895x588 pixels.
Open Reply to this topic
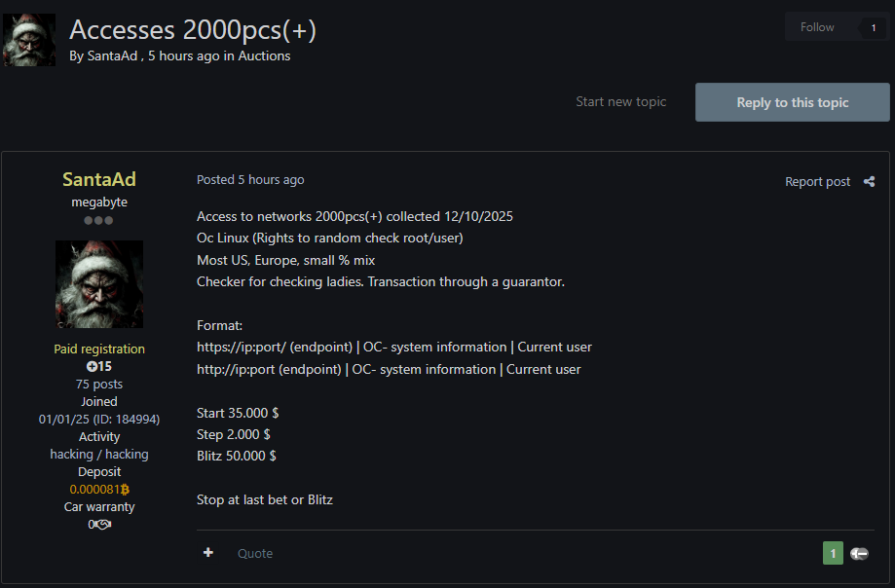tap(793, 102)
